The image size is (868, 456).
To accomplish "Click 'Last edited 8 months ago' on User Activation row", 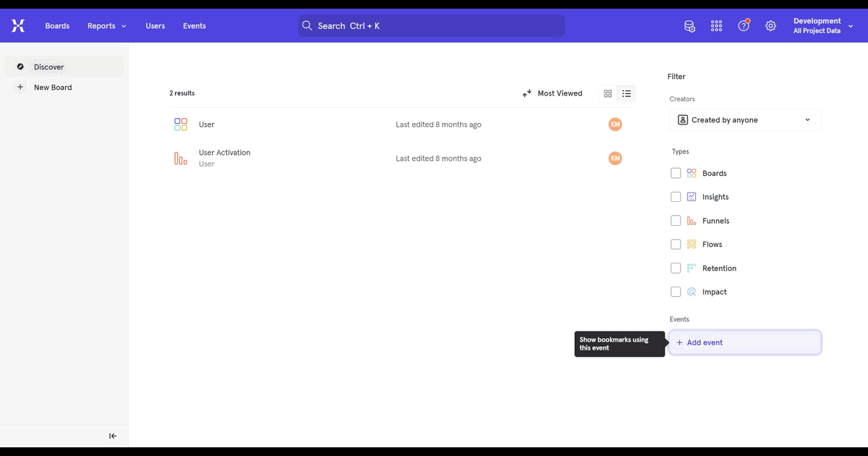I will pos(438,159).
